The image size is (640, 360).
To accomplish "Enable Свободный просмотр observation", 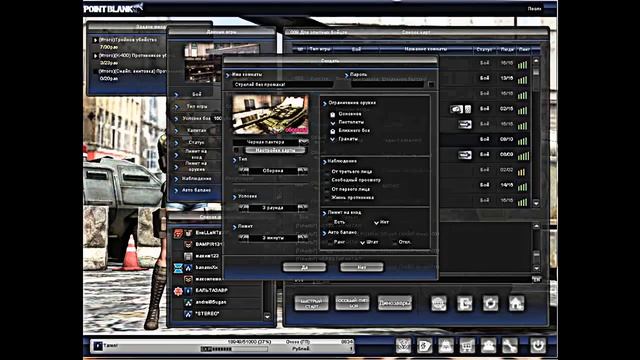I will point(327,180).
